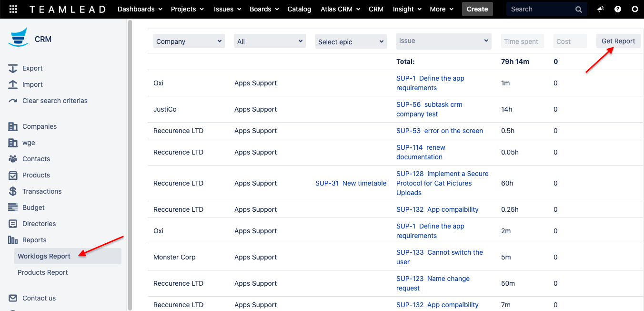
Task: Open the Issue filter dropdown
Action: (443, 41)
